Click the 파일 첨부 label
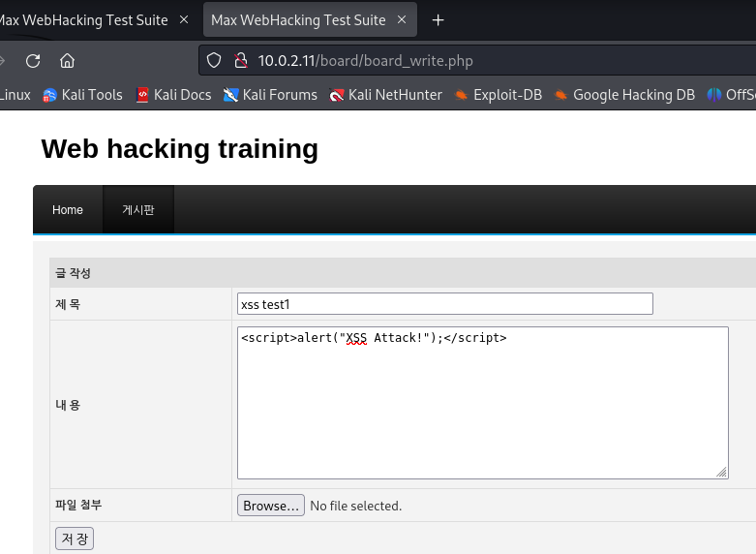The width and height of the screenshot is (756, 554). click(78, 506)
